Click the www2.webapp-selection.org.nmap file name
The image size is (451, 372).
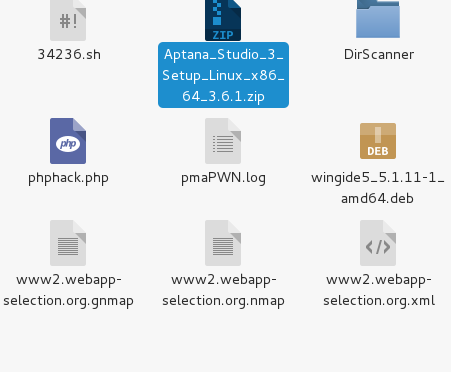223,290
